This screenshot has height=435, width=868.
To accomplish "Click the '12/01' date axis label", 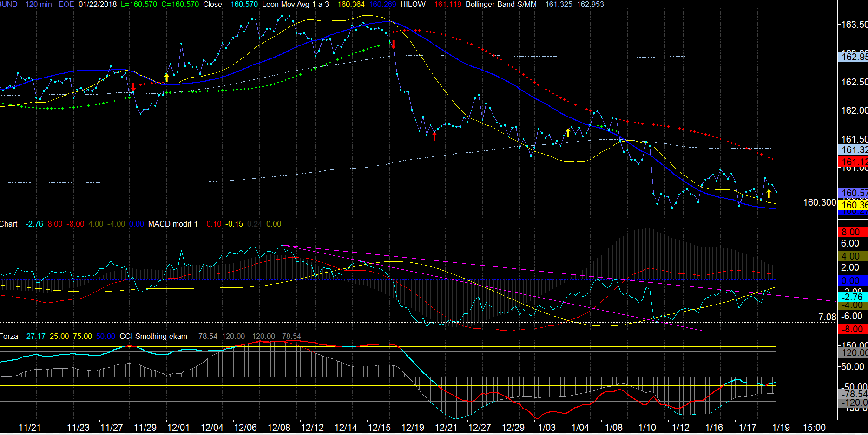I will point(178,427).
